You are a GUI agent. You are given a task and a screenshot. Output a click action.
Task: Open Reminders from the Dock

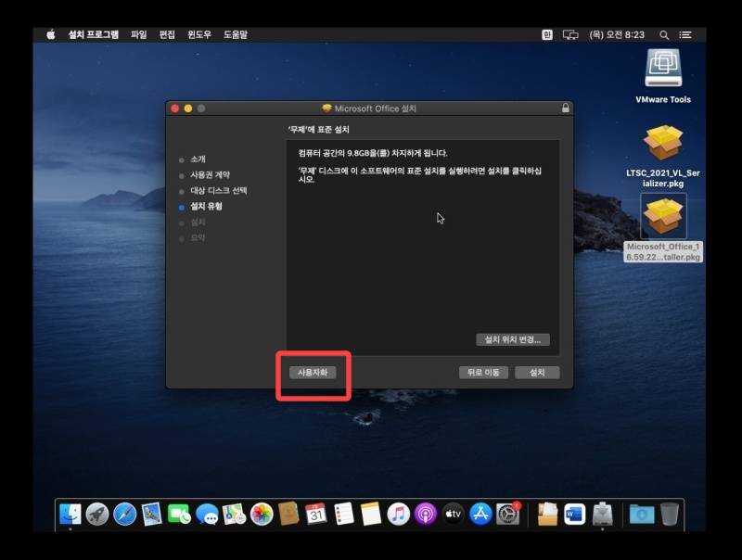pyautogui.click(x=343, y=515)
